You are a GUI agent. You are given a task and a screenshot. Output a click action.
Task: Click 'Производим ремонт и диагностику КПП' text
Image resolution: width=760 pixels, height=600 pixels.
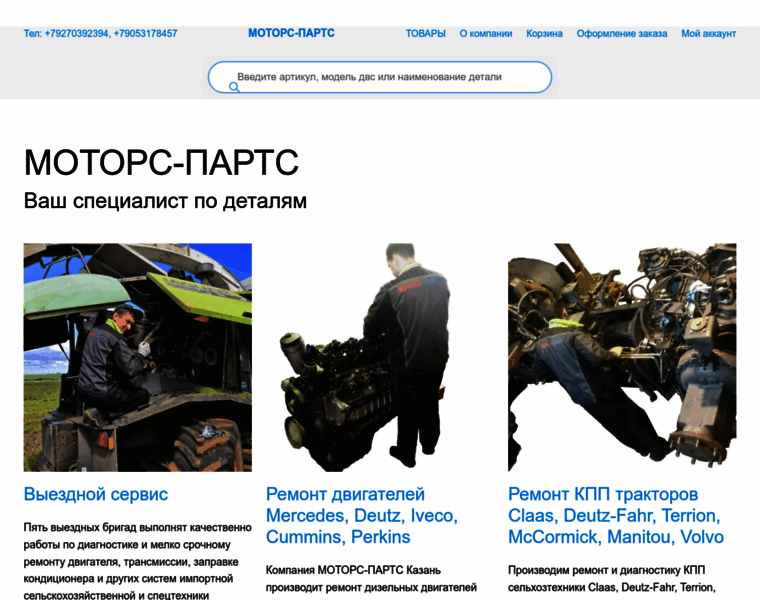pos(612,579)
